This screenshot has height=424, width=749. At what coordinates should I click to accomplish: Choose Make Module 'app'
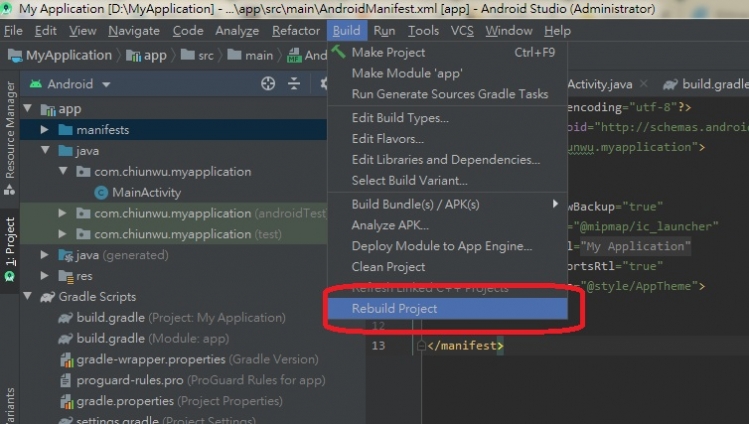pos(448,73)
